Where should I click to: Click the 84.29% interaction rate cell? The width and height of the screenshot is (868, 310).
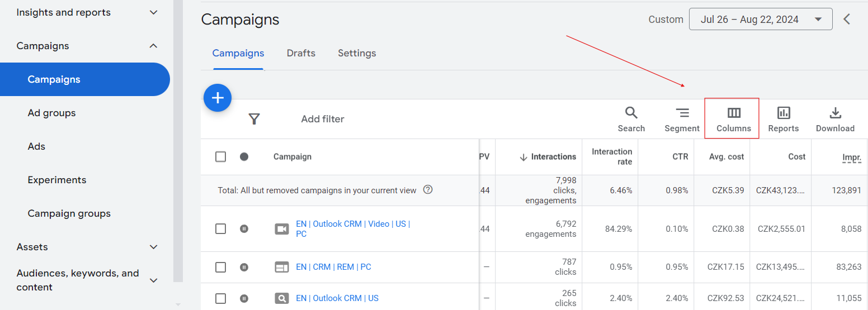click(x=619, y=229)
